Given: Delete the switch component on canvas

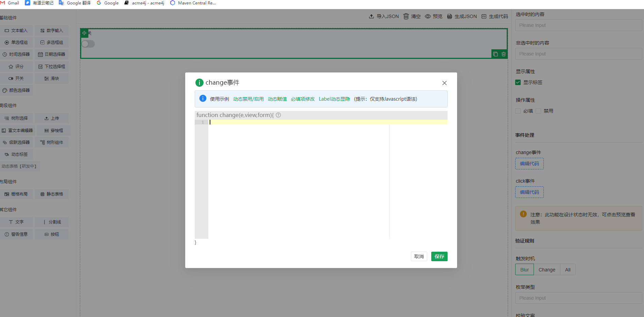Looking at the screenshot, I should (504, 54).
